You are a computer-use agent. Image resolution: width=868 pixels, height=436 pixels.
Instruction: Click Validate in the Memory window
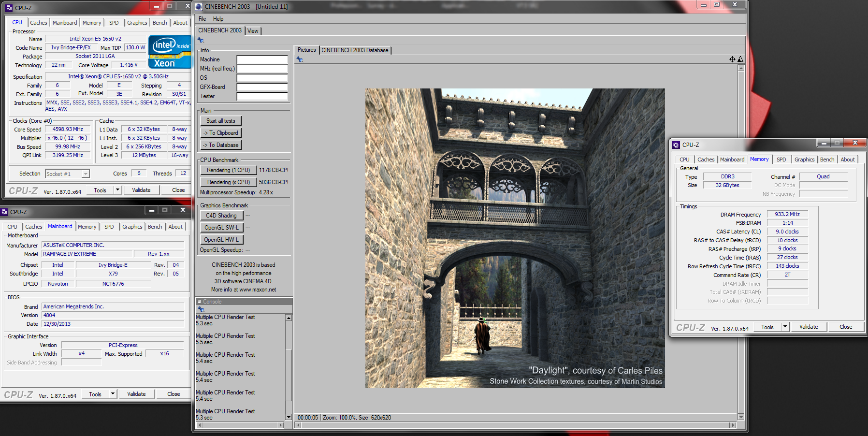point(809,327)
